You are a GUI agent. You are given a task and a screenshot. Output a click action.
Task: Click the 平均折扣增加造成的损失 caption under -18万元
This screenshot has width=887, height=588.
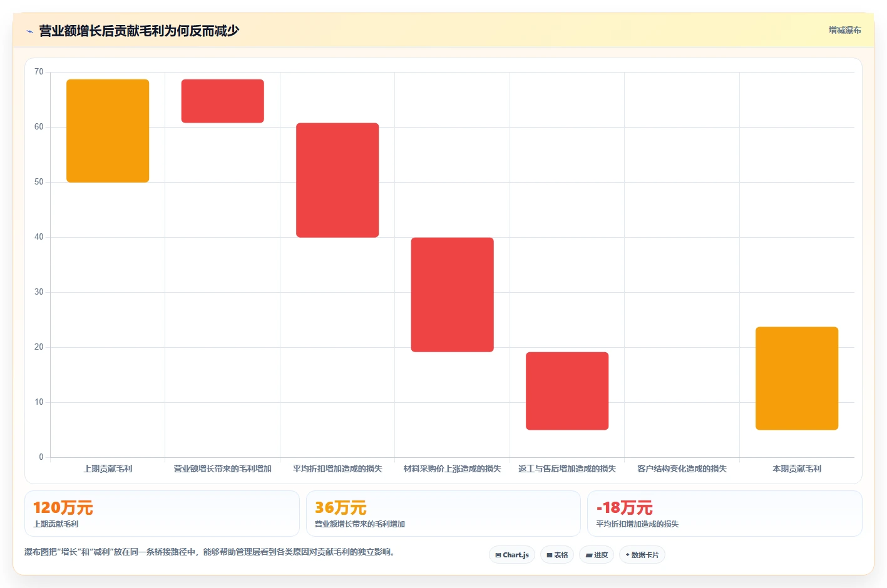point(637,524)
